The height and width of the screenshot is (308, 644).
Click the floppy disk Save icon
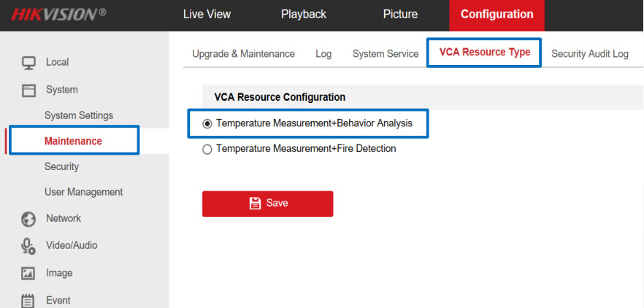click(x=255, y=204)
